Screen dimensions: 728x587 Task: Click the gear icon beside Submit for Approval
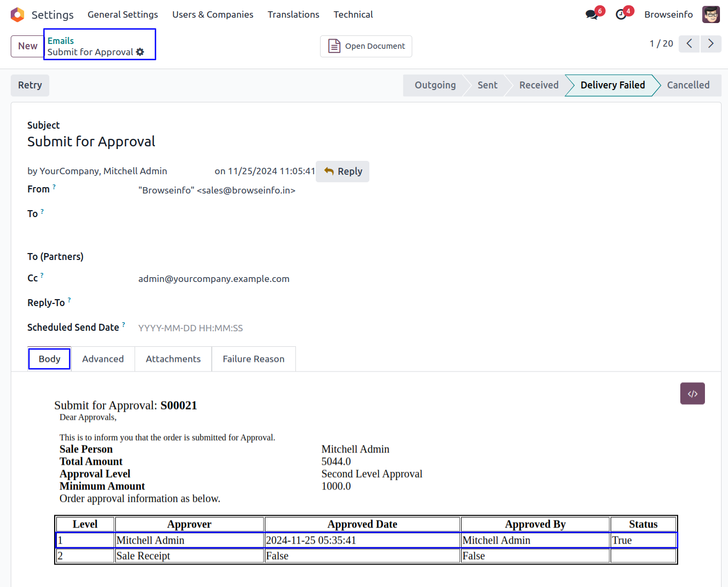140,52
